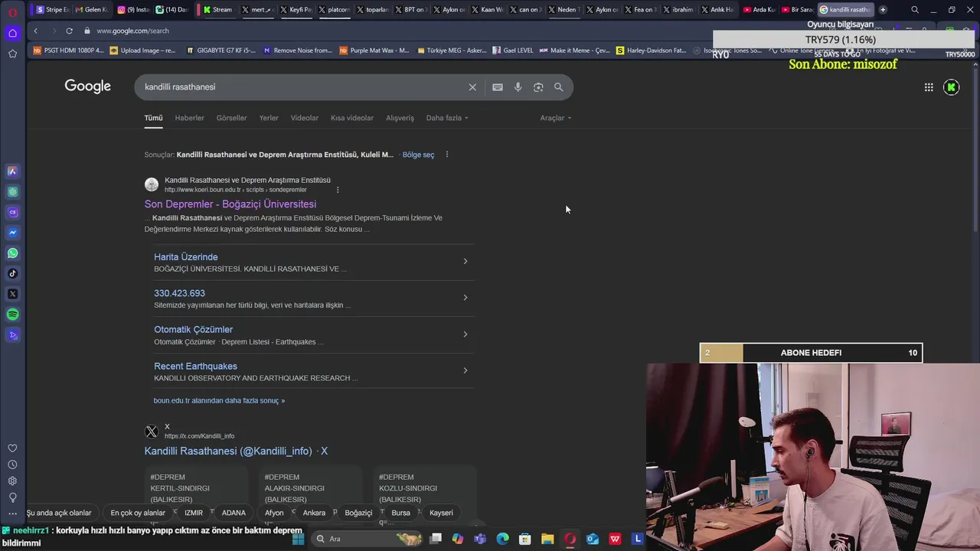Open the Google apps grid

point(929,87)
